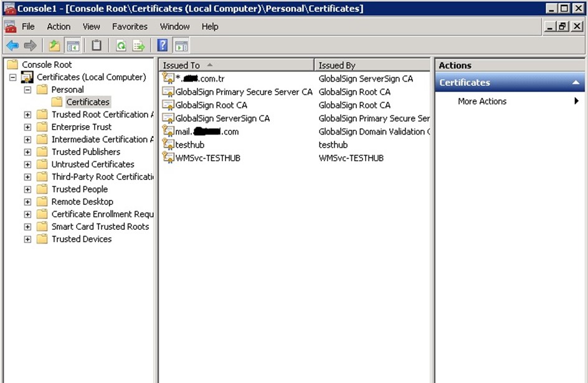
Task: Click the Export List toolbar icon
Action: coord(138,45)
